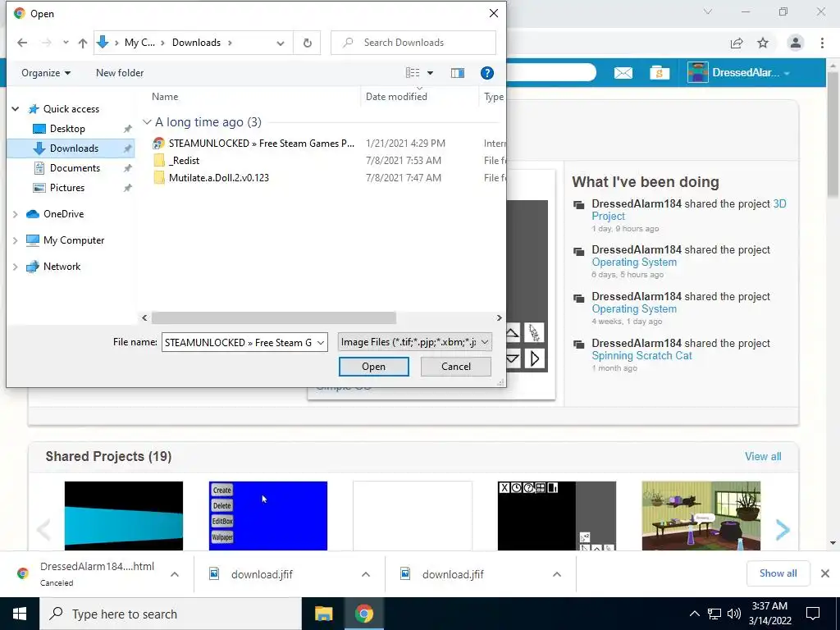Image resolution: width=840 pixels, height=630 pixels.
Task: Show hidden system tray icons
Action: (694, 614)
